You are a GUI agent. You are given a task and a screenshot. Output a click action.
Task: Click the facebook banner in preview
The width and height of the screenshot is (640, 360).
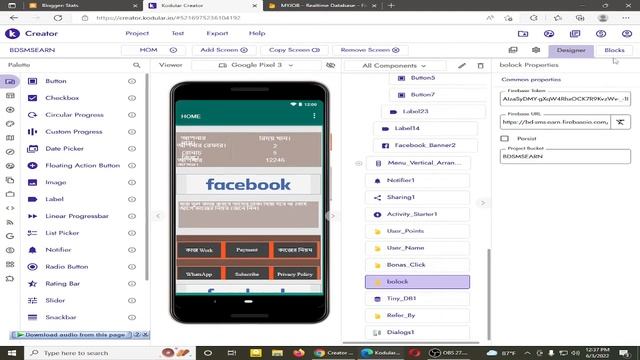(248, 184)
